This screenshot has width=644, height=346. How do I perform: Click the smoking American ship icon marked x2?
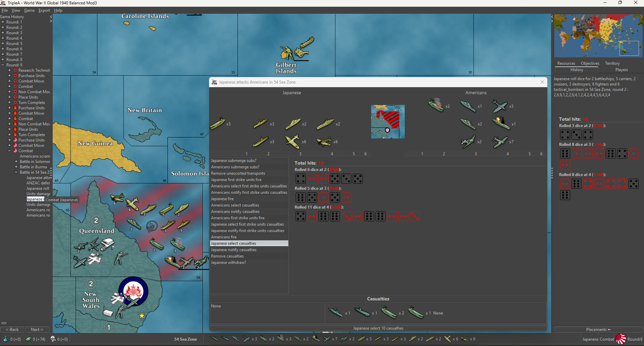pos(436,105)
